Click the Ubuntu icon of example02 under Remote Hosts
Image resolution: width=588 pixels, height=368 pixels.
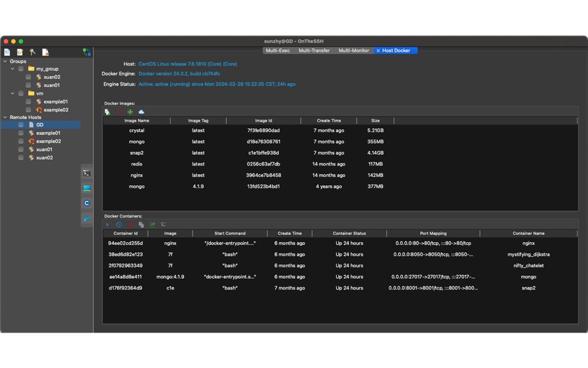tap(32, 141)
